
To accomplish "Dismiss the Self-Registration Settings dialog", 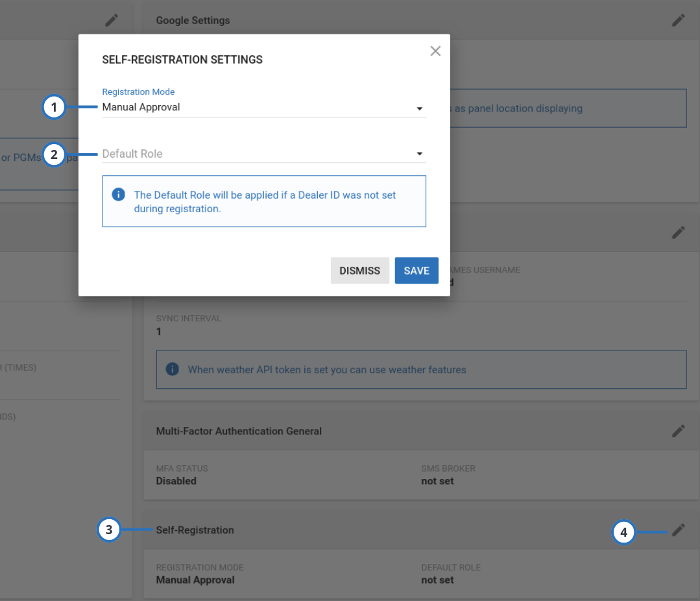I will pyautogui.click(x=359, y=271).
